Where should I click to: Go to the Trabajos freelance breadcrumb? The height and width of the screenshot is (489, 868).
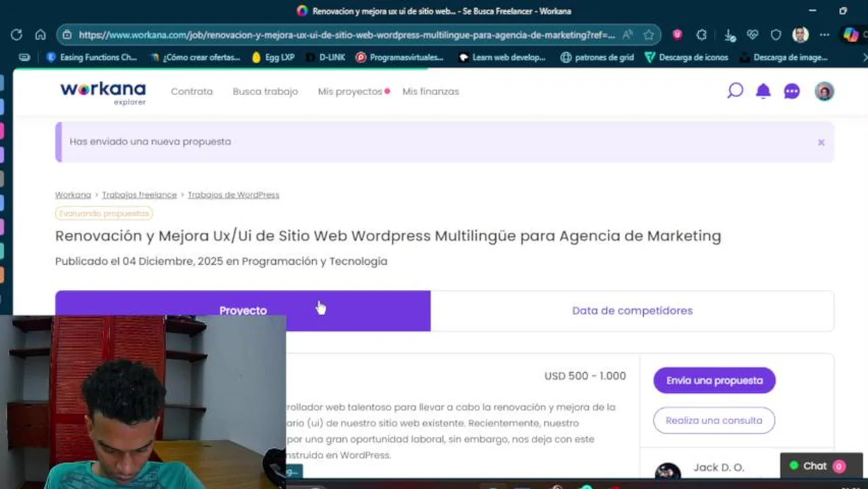[x=139, y=195]
